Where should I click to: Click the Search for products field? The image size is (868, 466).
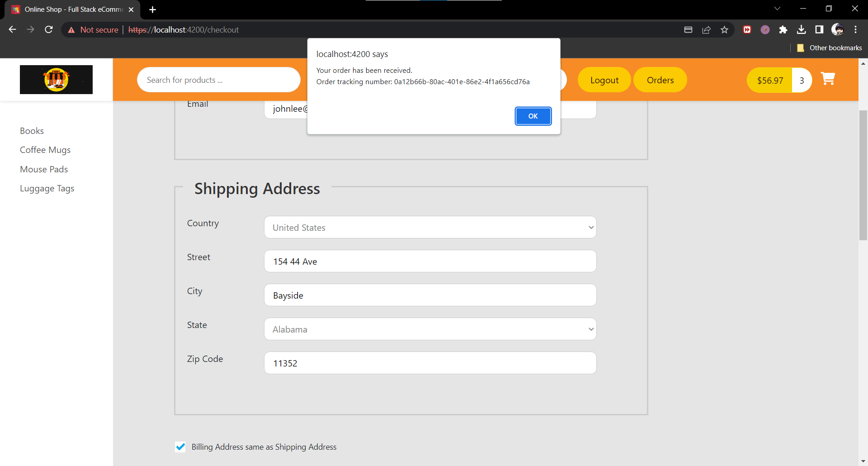click(218, 80)
